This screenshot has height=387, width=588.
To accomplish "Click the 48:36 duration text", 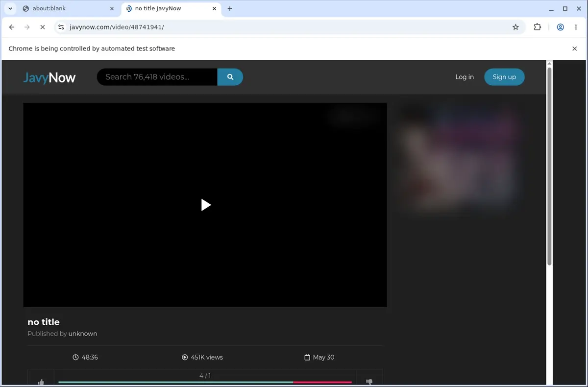I will tap(90, 357).
